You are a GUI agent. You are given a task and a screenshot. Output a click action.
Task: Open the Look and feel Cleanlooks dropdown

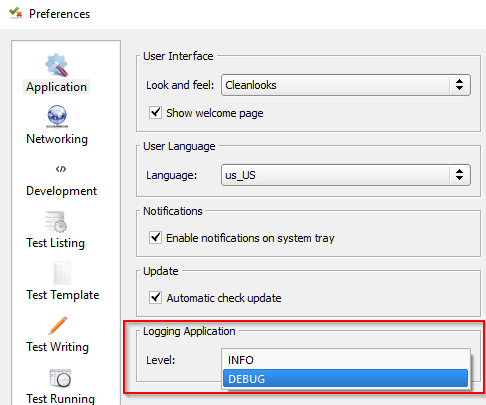346,85
